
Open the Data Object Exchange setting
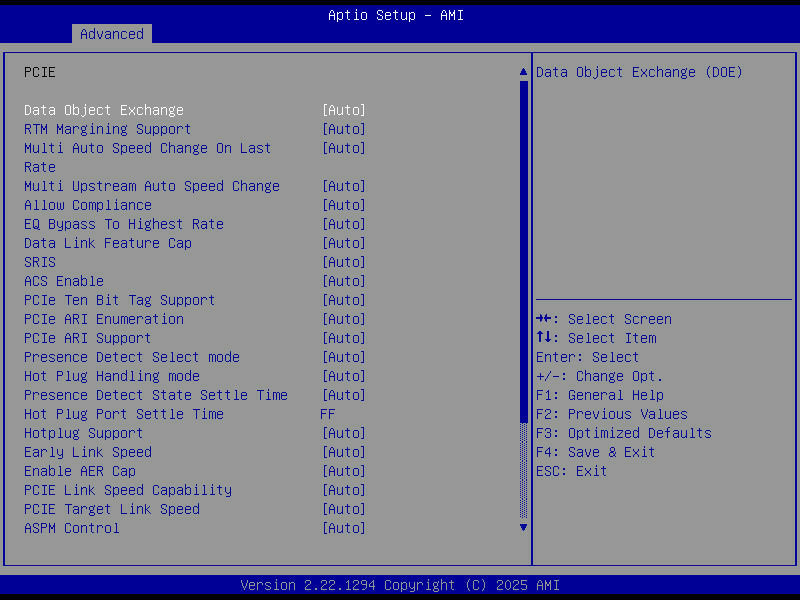(x=103, y=109)
